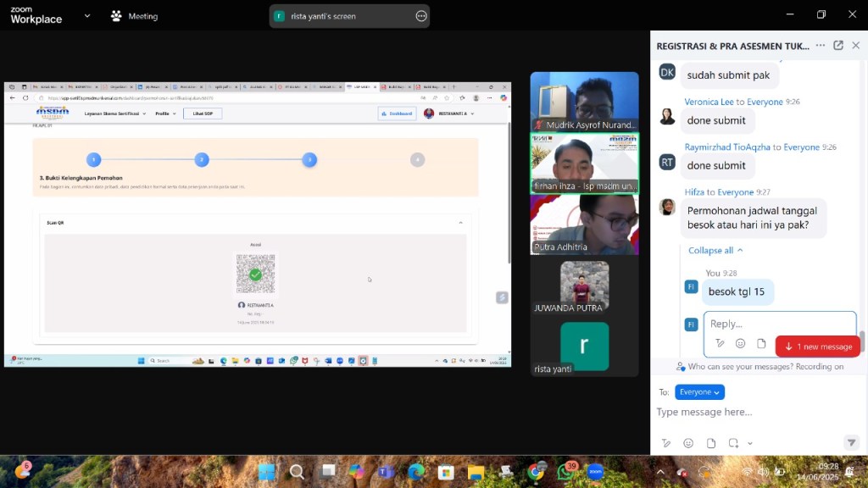Click the chat panel scrollbar thumb
This screenshot has height=488, width=868.
click(863, 341)
